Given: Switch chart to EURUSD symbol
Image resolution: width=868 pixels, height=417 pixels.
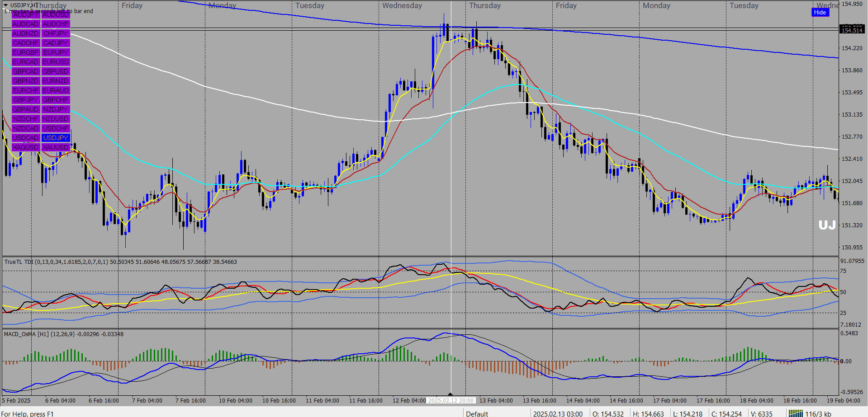Looking at the screenshot, I should (56, 62).
